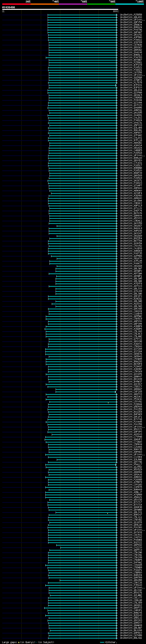Click the yellow Large gaps legend triangle
Viewport: 146px width, 644px height.
tap(19, 642)
